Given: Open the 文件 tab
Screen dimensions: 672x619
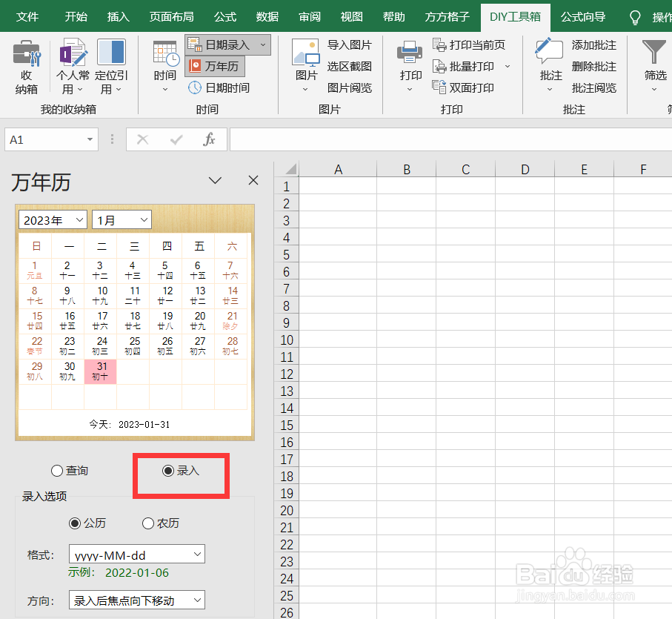Looking at the screenshot, I should tap(27, 17).
